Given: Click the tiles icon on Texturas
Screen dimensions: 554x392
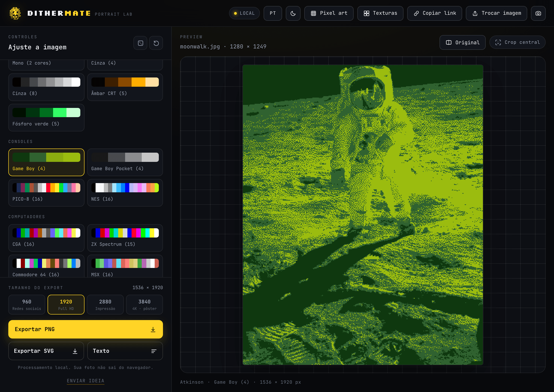Looking at the screenshot, I should pos(366,13).
